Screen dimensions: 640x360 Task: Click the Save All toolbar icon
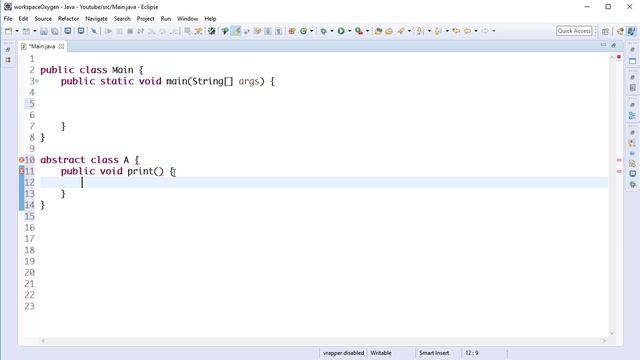point(54,31)
